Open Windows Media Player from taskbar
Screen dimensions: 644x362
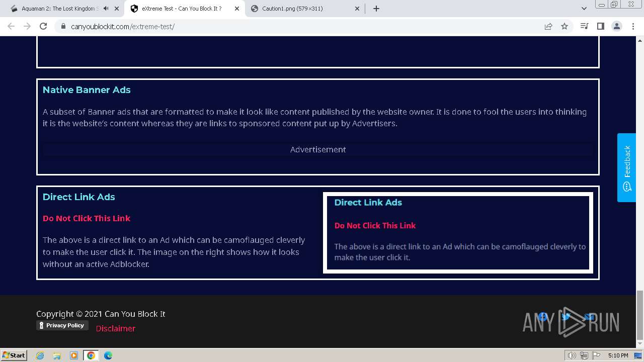pyautogui.click(x=74, y=355)
